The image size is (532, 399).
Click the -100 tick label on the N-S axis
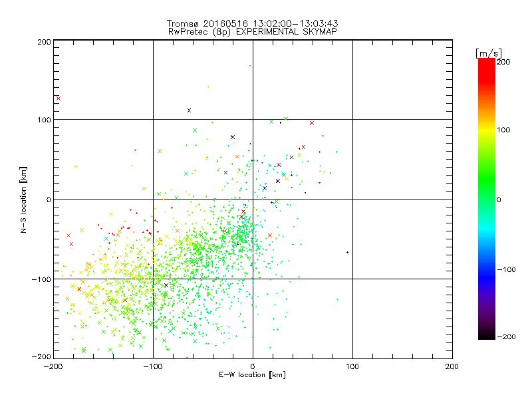tap(41, 279)
